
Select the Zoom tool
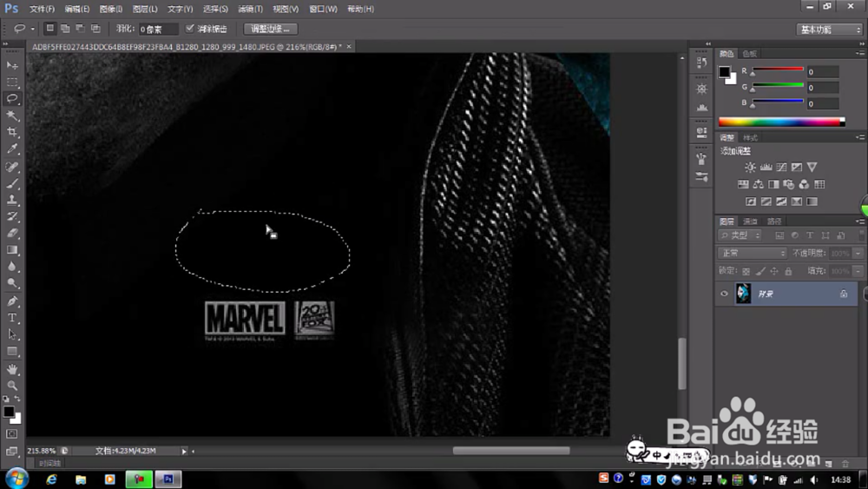(12, 386)
